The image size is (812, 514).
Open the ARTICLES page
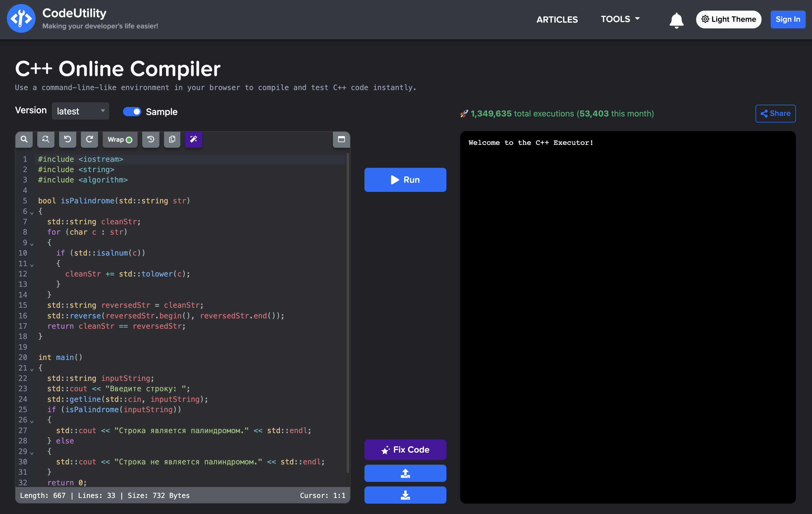pyautogui.click(x=557, y=19)
